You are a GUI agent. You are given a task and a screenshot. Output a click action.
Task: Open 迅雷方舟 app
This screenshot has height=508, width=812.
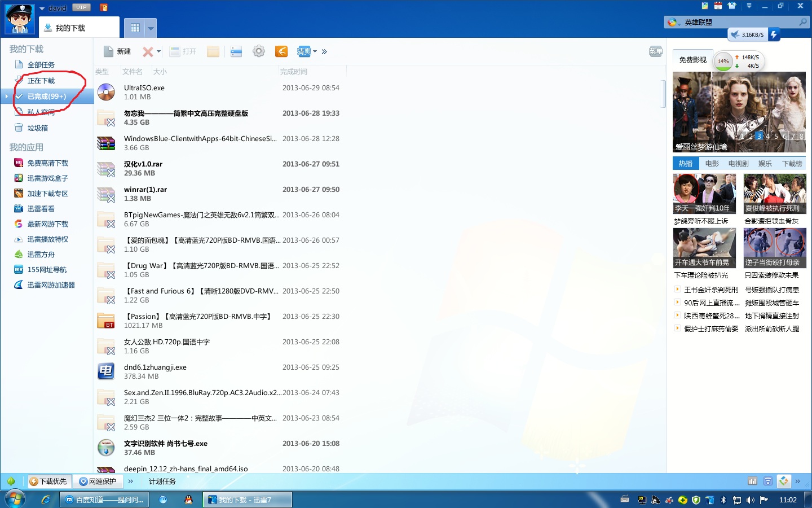click(x=41, y=255)
